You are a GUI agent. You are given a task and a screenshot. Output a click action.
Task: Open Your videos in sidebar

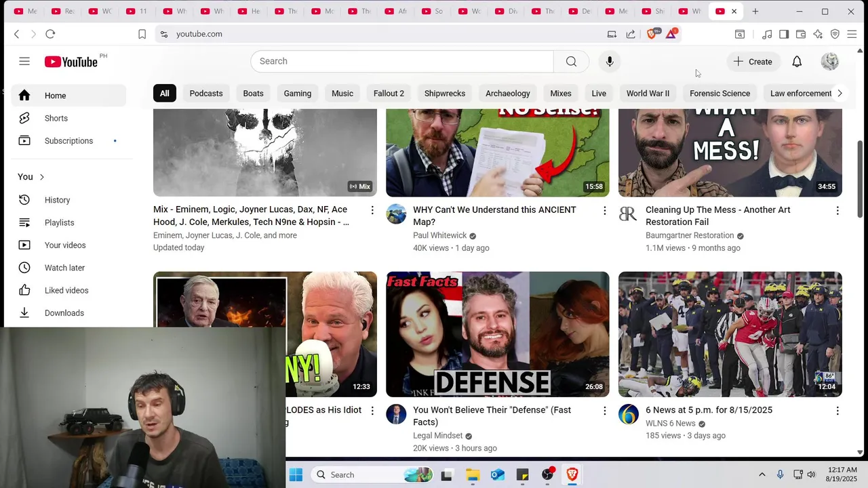68,245
